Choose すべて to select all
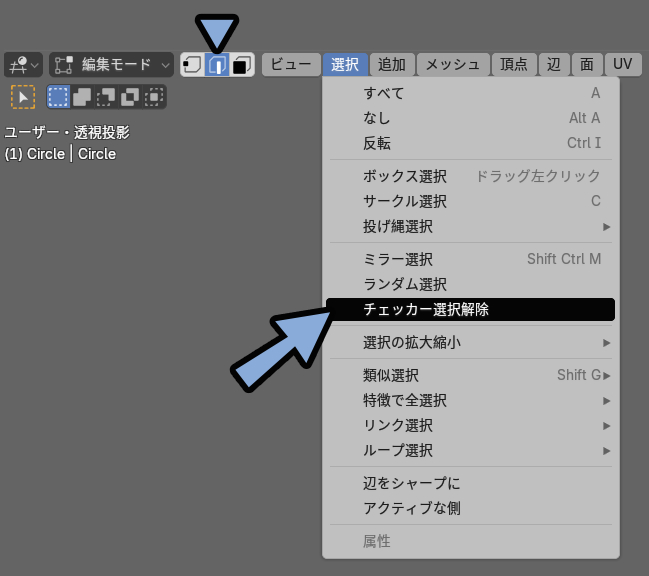The image size is (649, 576). pyautogui.click(x=471, y=93)
